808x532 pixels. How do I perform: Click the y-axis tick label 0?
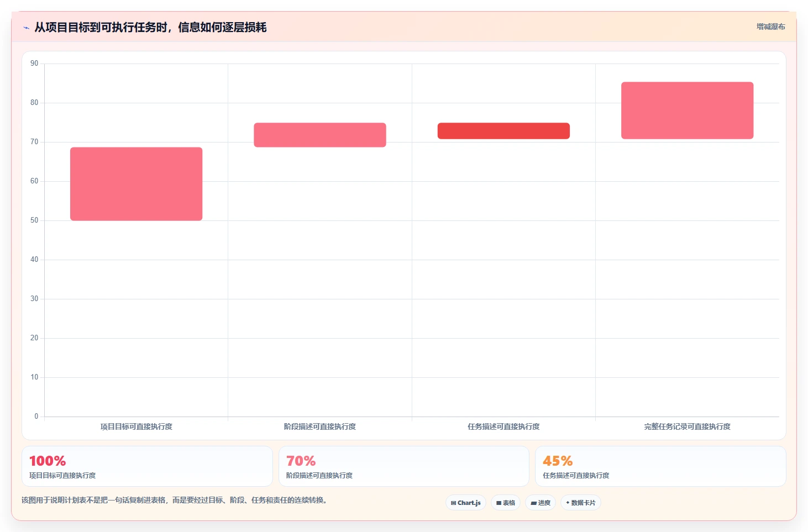point(36,417)
